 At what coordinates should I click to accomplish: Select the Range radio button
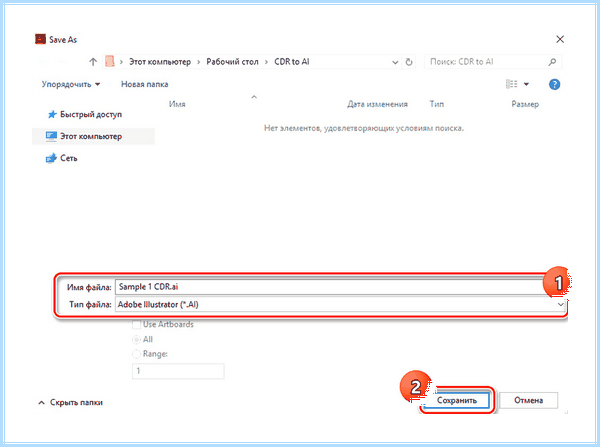(136, 354)
